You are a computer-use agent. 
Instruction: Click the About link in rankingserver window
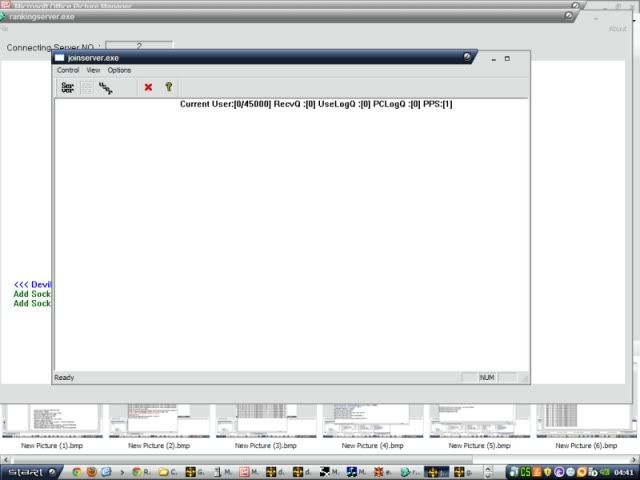point(618,29)
